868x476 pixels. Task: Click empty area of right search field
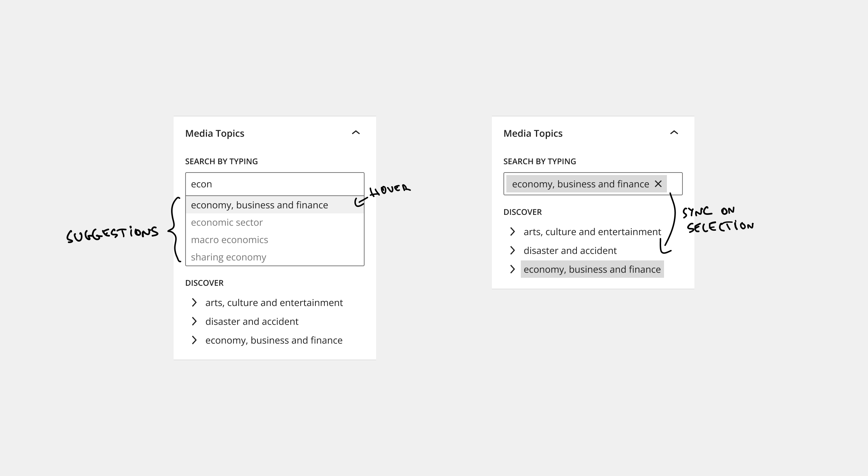[x=675, y=184]
